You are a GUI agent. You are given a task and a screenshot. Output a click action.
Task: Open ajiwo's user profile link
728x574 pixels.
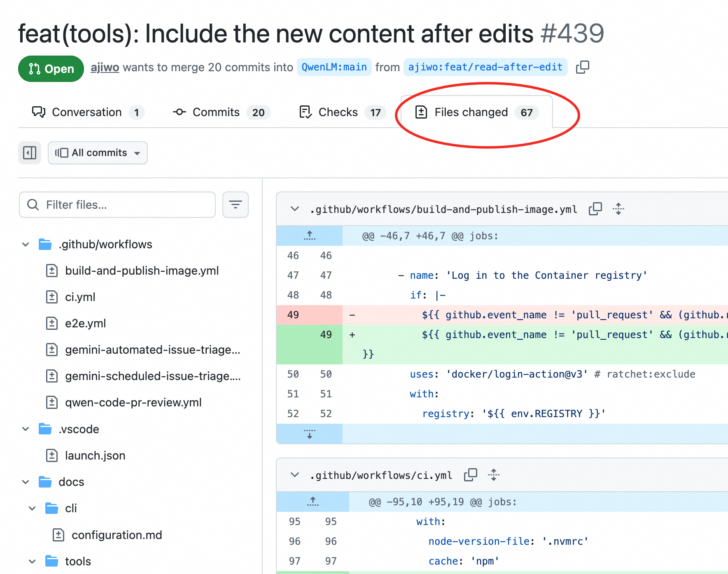[x=105, y=67]
